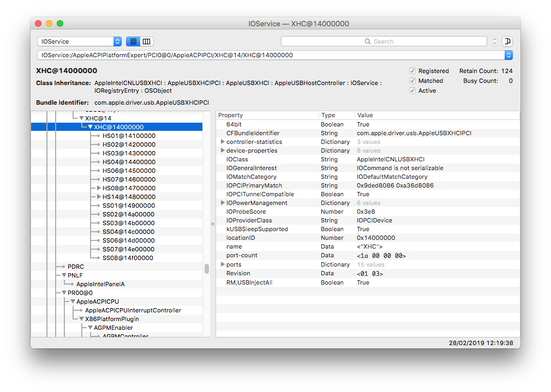This screenshot has height=392, width=551.
Task: Select the 64bit property row
Action: 368,124
